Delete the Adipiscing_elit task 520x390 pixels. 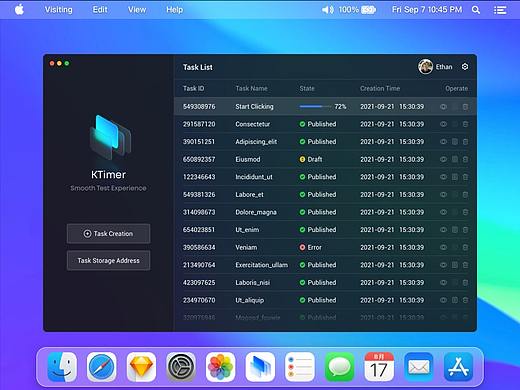tap(465, 142)
